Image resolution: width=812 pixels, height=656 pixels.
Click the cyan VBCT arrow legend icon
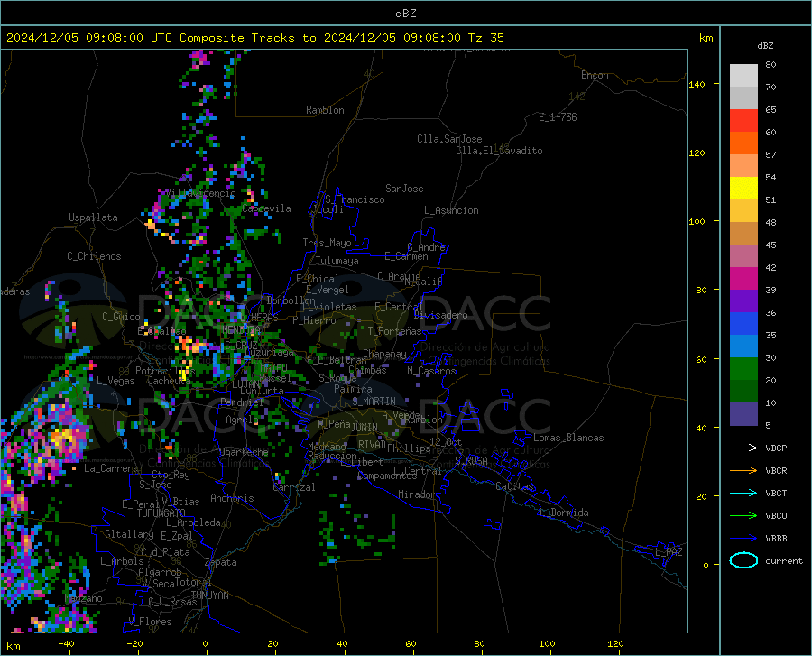pyautogui.click(x=743, y=493)
